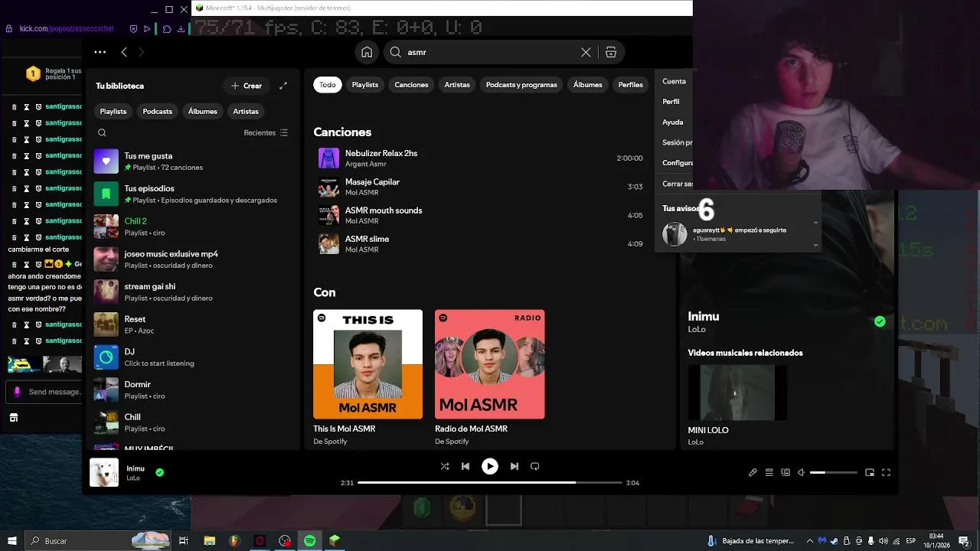Open Dormir playlist

pyautogui.click(x=191, y=390)
